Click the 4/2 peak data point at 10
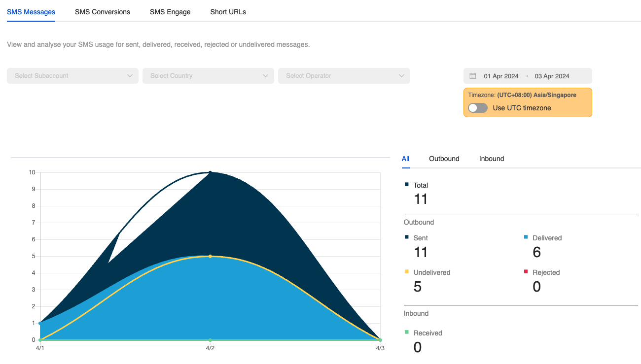This screenshot has width=641, height=364. click(x=210, y=172)
